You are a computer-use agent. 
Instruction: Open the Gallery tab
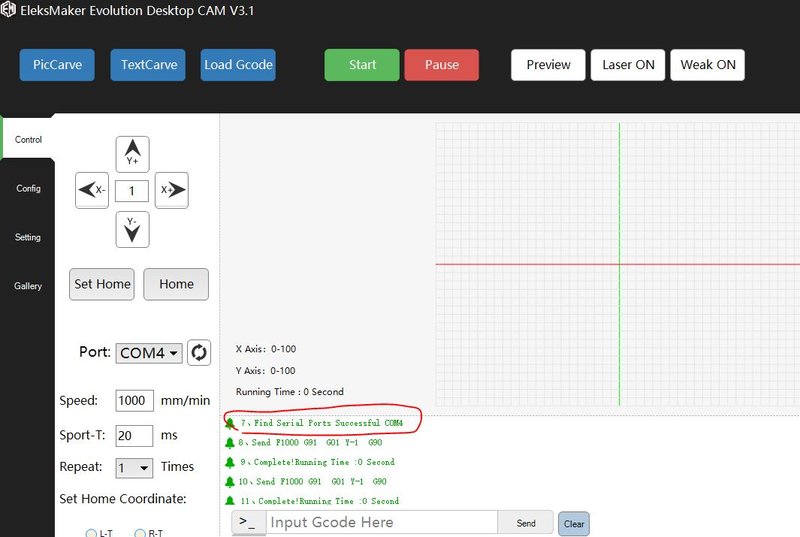click(x=28, y=286)
